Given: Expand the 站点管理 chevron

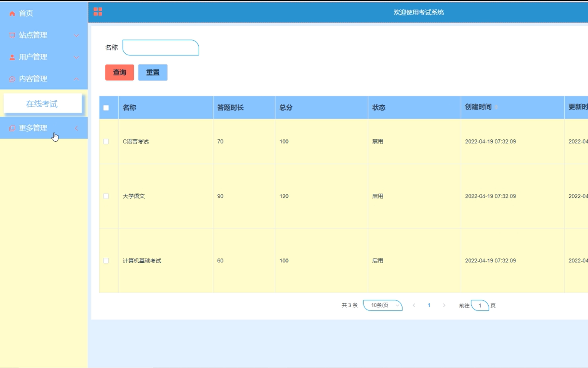Looking at the screenshot, I should coord(76,35).
